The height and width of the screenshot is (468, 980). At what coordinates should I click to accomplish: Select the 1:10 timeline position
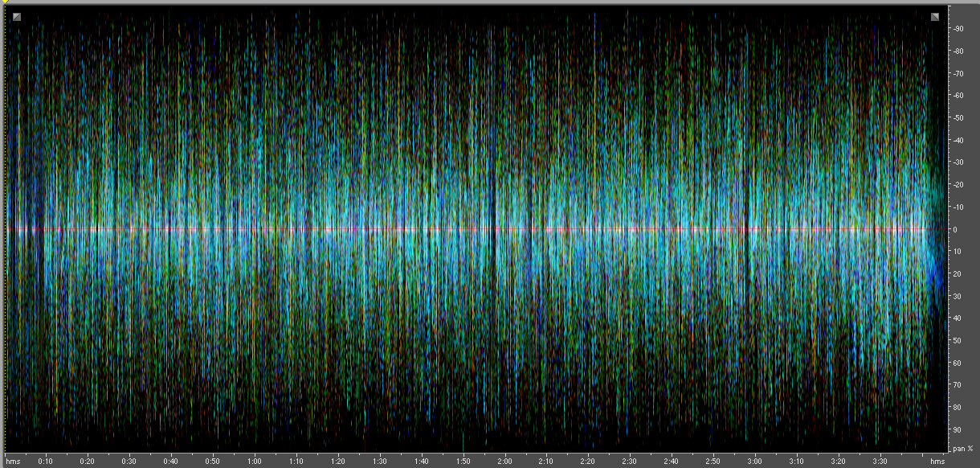(296, 462)
